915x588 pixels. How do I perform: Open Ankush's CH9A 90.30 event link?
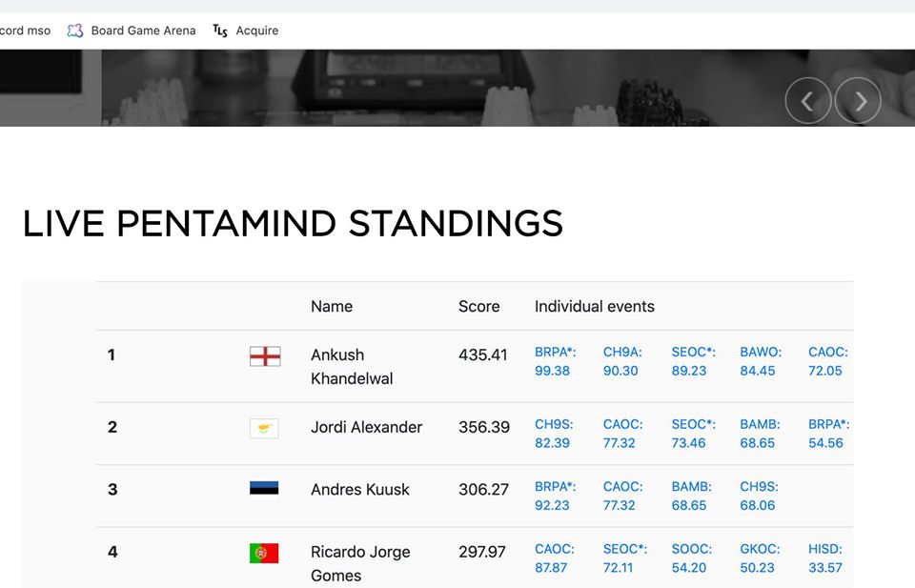coord(622,361)
